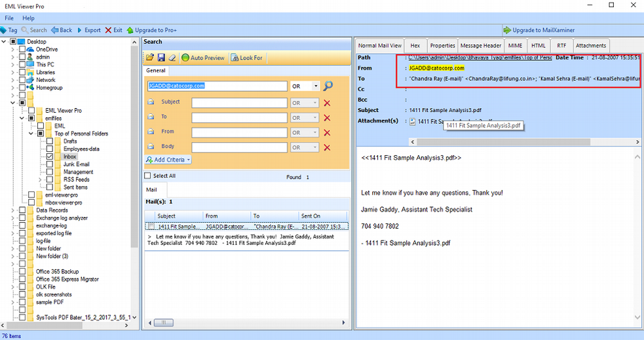
Task: Open the Properties tab
Action: 442,46
